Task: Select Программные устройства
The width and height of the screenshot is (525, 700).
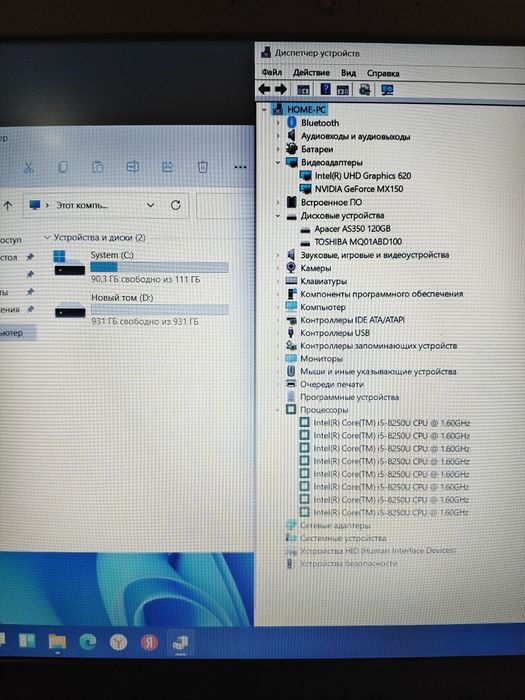Action: (x=350, y=397)
